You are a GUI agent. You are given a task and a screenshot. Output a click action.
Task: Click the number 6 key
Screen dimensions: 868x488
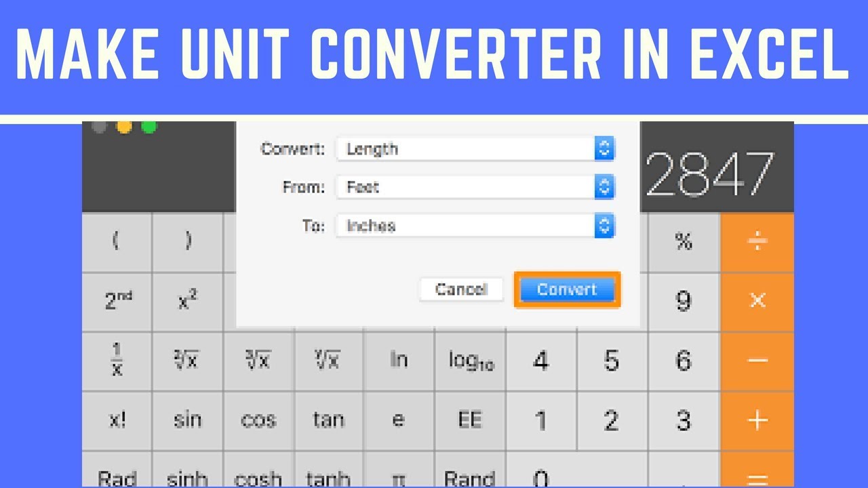pos(684,361)
